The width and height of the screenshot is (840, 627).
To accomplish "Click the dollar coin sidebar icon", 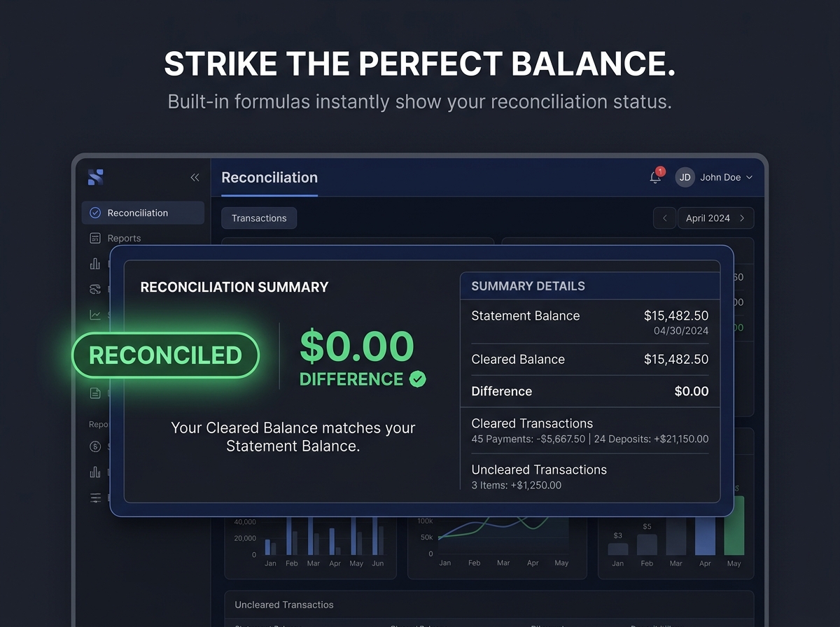I will [95, 446].
